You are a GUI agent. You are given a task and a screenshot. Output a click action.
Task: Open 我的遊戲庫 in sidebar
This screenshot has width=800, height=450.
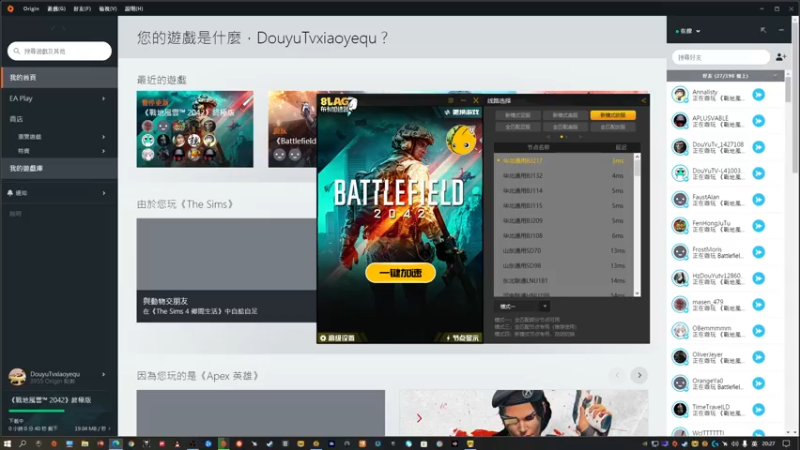click(59, 168)
